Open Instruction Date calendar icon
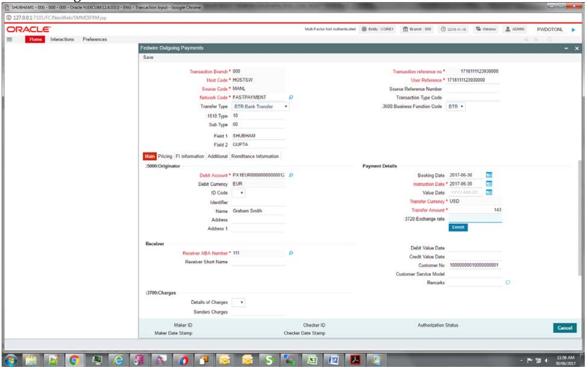This screenshot has width=588, height=369. point(489,183)
